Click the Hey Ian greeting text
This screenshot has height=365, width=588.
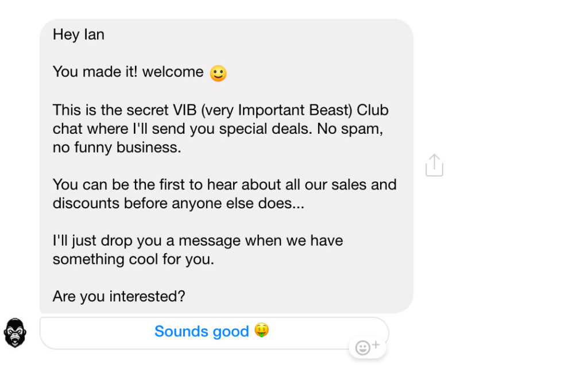[x=78, y=35]
